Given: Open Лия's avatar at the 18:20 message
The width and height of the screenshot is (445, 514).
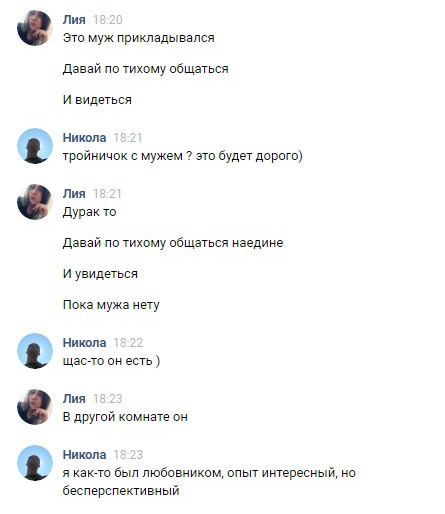Looking at the screenshot, I should [x=35, y=28].
